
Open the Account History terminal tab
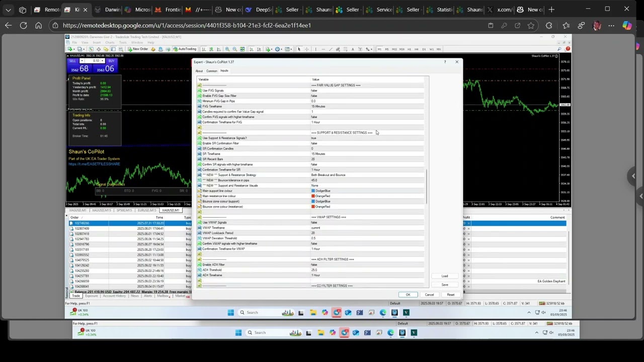pyautogui.click(x=114, y=296)
